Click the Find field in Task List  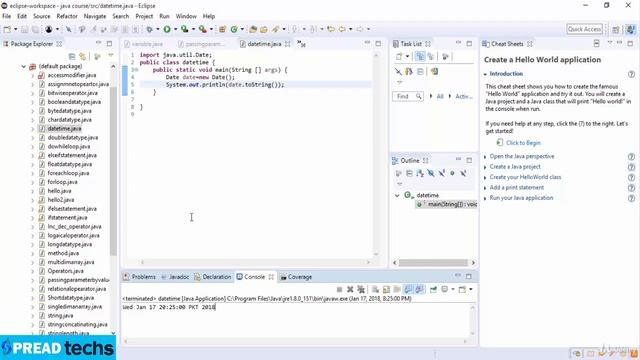pyautogui.click(x=407, y=96)
